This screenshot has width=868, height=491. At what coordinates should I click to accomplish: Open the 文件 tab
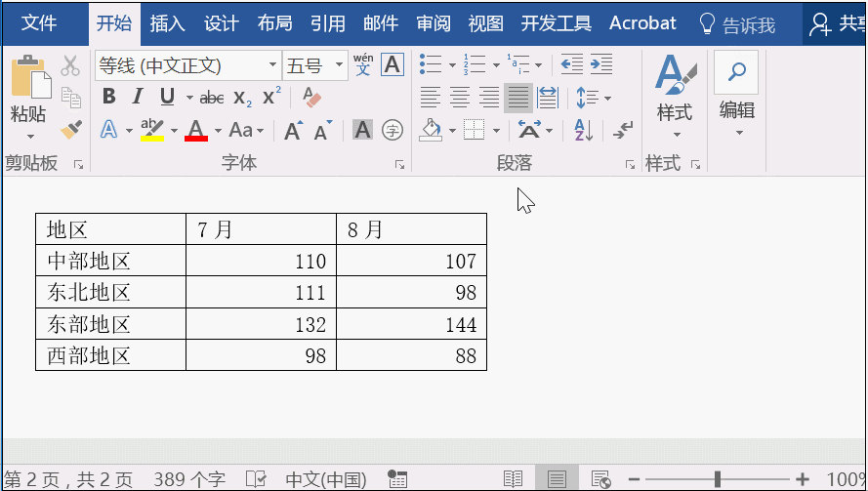pyautogui.click(x=39, y=23)
